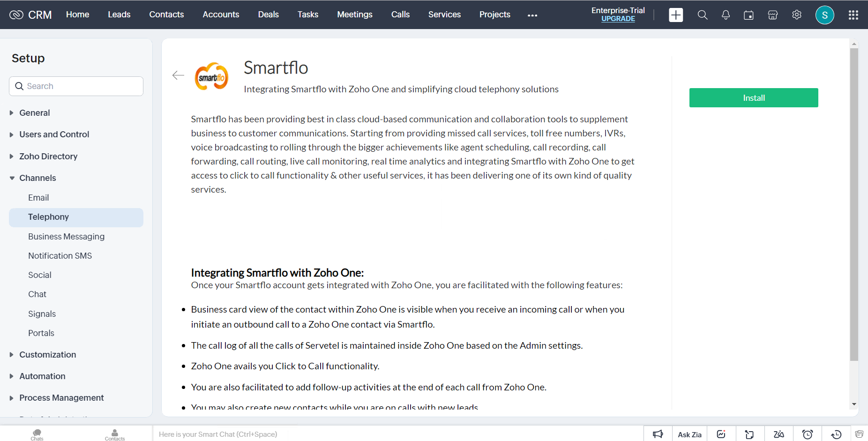868x441 pixels.
Task: Open announcements megaphone icon in bottom bar
Action: coord(658,434)
